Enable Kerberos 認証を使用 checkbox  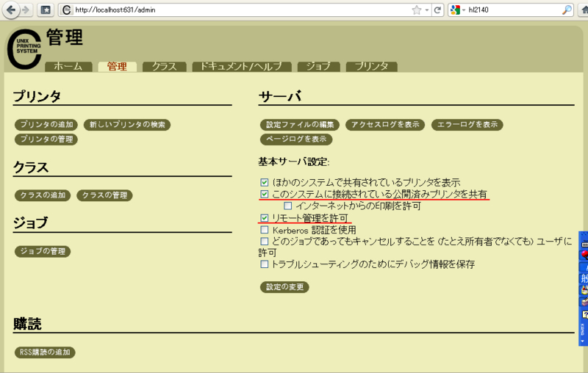(x=265, y=230)
